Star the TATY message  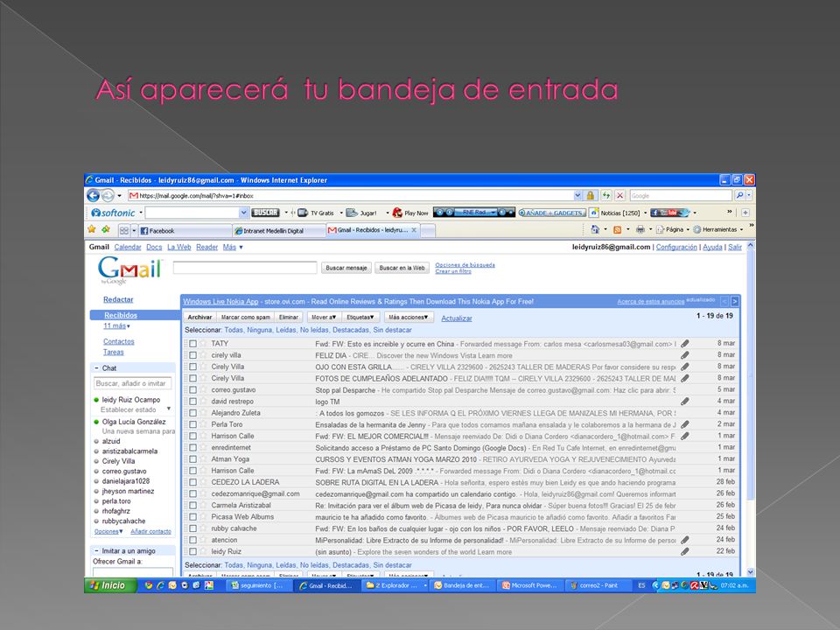click(203, 343)
